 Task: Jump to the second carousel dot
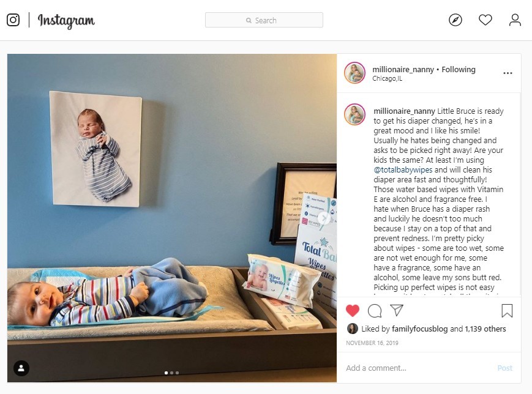click(x=171, y=373)
